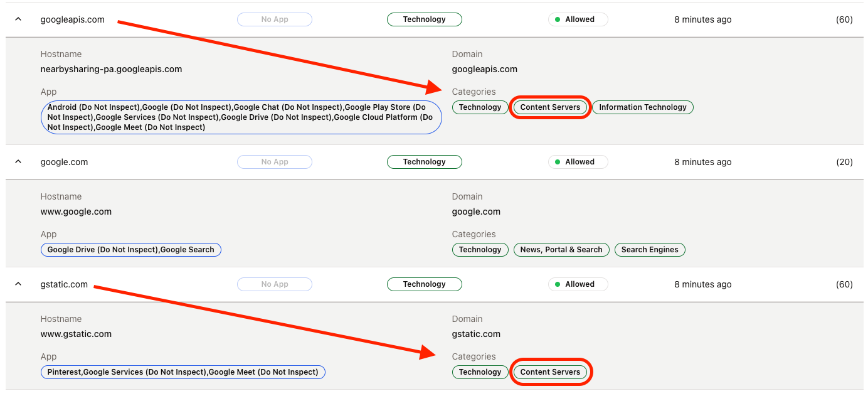Click the Information Technology category tag
Screen dimensions: 868x396
[x=643, y=107]
